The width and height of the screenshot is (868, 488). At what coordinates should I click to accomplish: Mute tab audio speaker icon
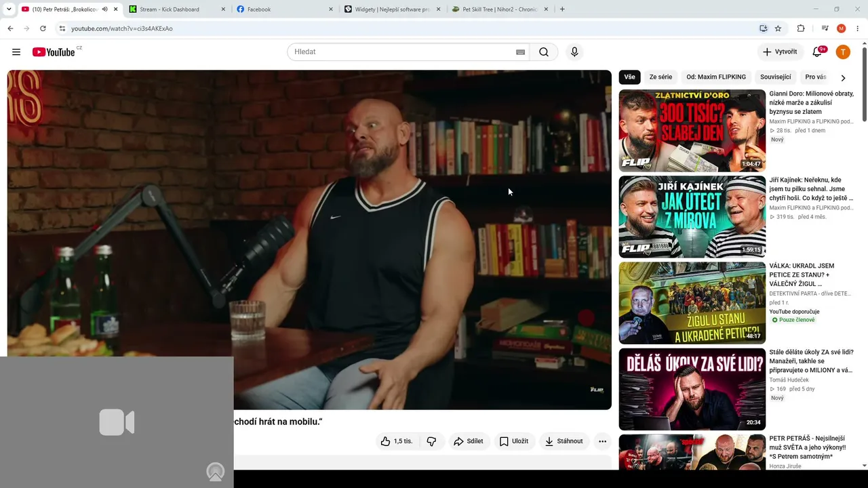tap(104, 9)
